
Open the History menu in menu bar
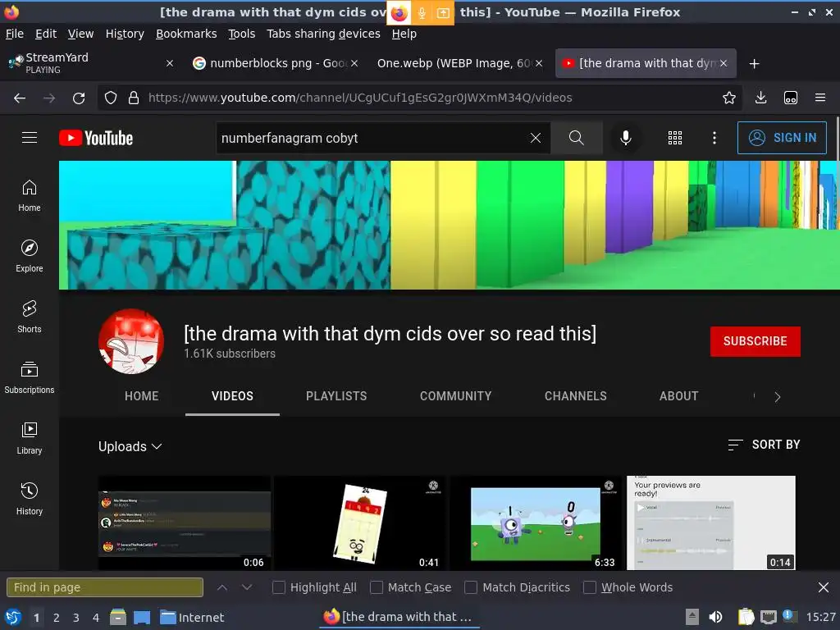[125, 34]
